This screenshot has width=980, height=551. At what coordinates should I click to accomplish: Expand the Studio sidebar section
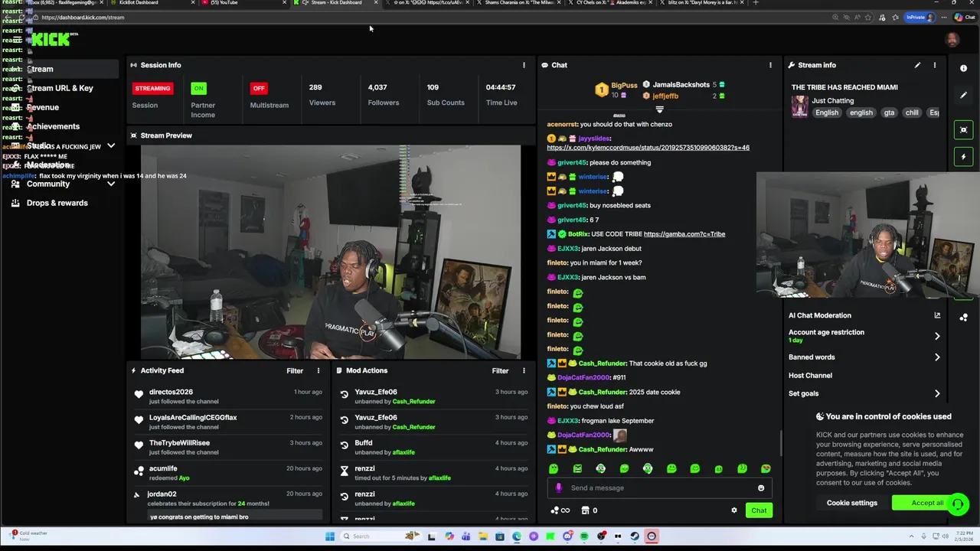click(x=111, y=145)
